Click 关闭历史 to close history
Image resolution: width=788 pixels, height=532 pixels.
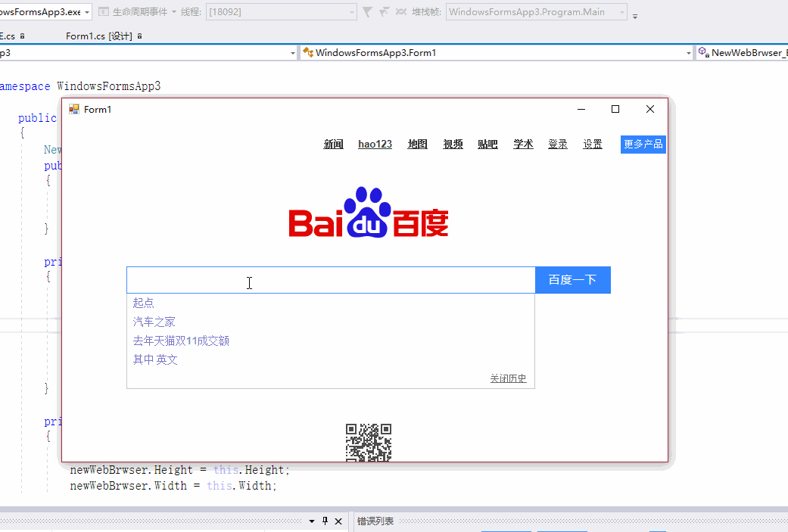[508, 378]
